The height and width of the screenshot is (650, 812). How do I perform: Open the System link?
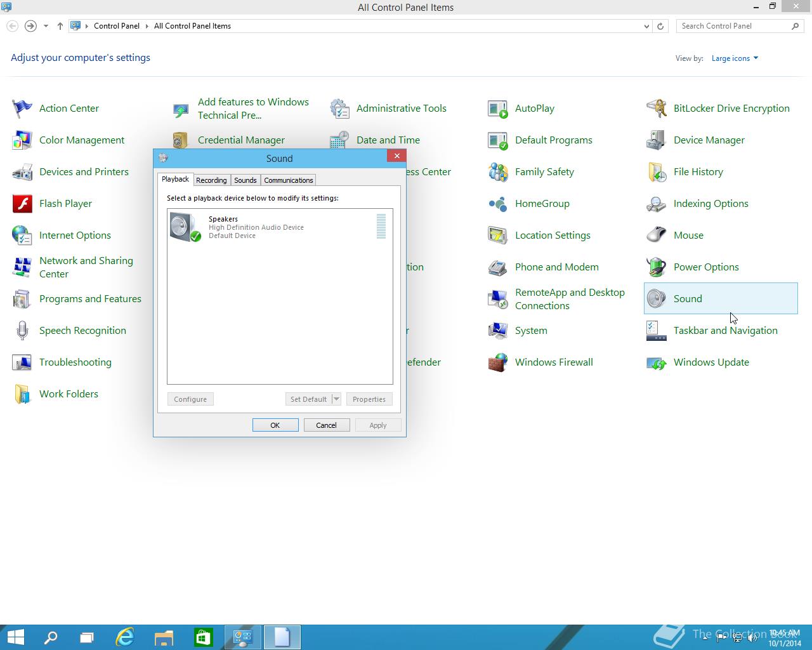pyautogui.click(x=531, y=331)
